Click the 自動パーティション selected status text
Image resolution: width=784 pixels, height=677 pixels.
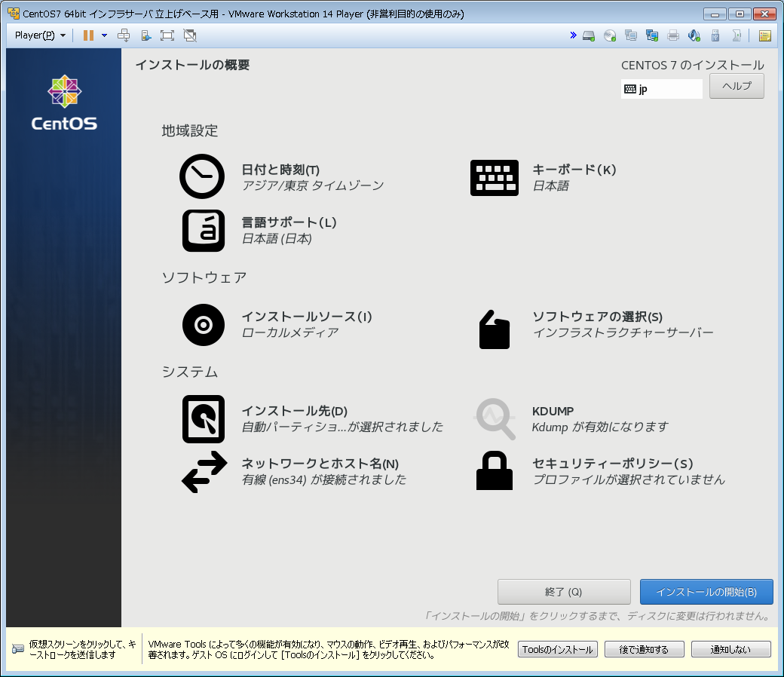342,427
